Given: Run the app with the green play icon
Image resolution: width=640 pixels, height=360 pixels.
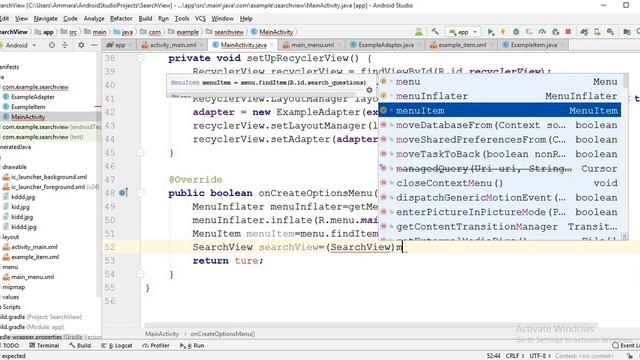Looking at the screenshot, I should [x=491, y=32].
